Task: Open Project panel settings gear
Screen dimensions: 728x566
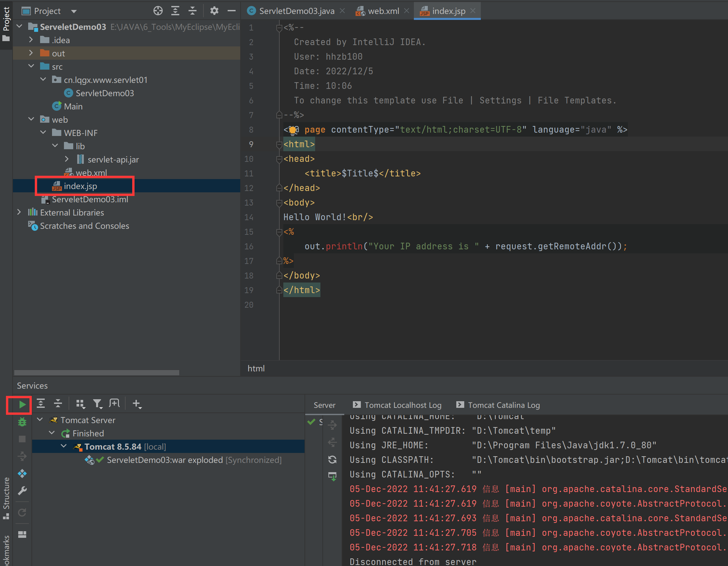Action: pyautogui.click(x=214, y=11)
